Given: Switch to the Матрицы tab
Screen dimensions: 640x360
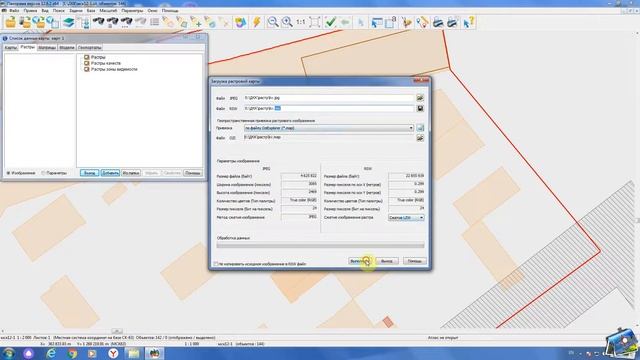Looking at the screenshot, I should pos(47,48).
